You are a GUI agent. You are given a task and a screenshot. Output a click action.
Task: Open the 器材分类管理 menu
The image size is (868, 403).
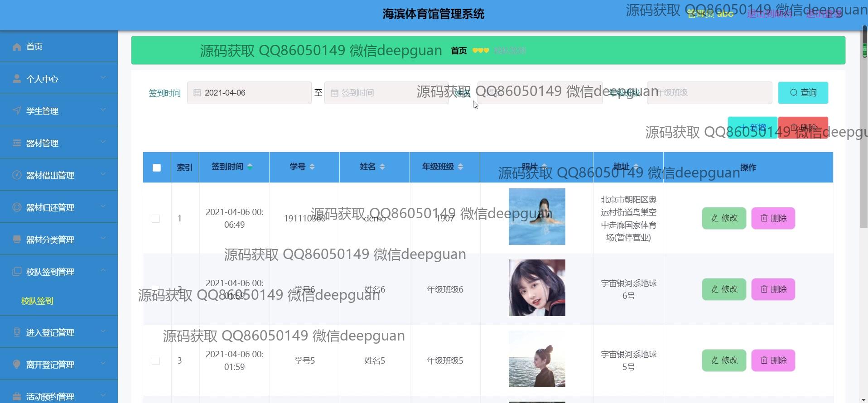point(50,240)
